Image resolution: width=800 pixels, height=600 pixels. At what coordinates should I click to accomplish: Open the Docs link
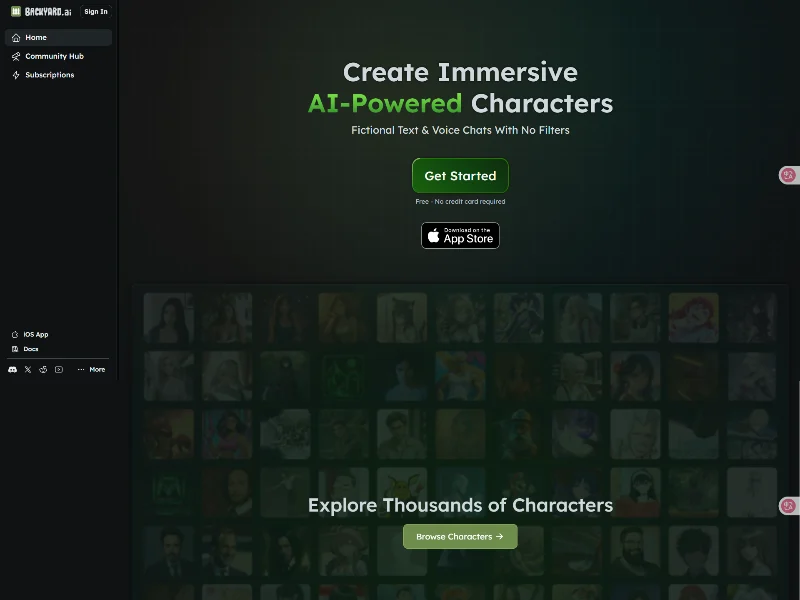(25, 349)
